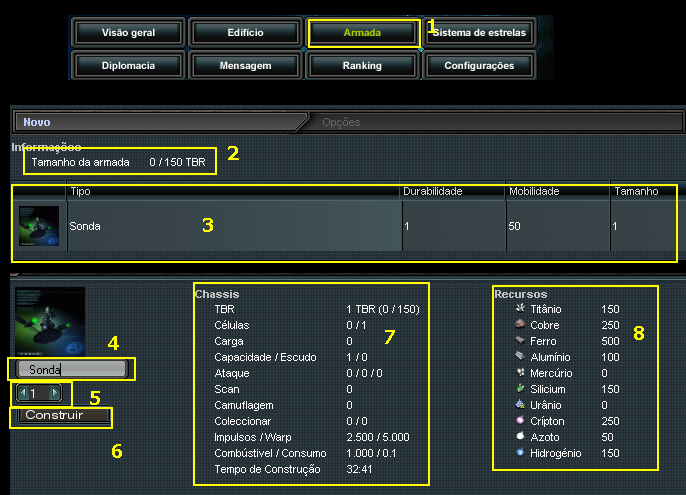
Task: Select the Novo tab
Action: click(x=37, y=122)
